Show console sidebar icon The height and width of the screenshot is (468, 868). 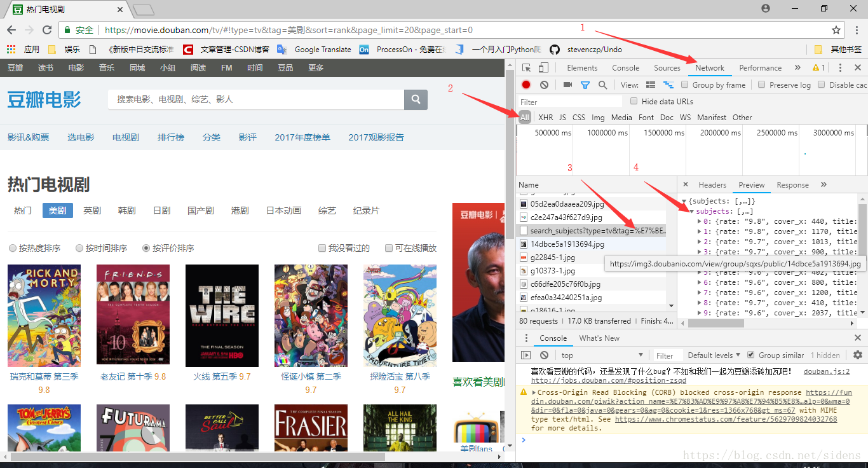(526, 355)
